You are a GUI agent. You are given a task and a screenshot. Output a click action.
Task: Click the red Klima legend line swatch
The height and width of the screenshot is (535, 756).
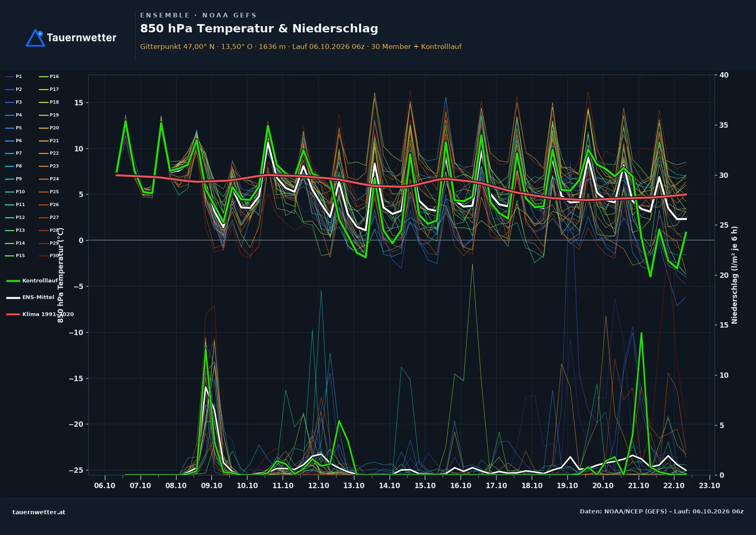click(x=13, y=314)
